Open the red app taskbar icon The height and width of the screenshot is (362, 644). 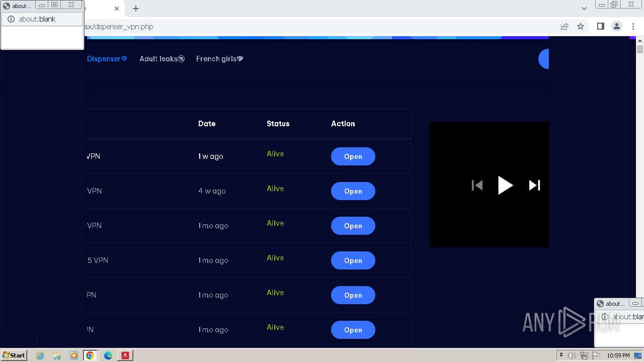point(125,355)
